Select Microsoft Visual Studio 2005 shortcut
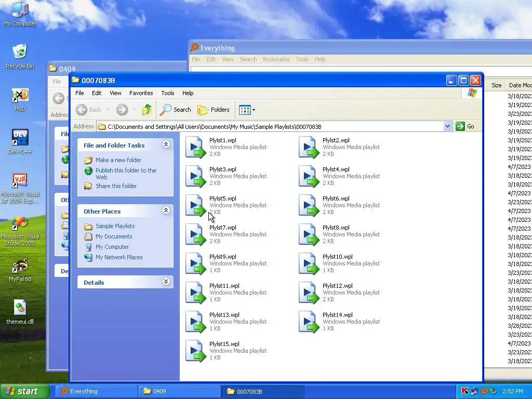 point(20,231)
